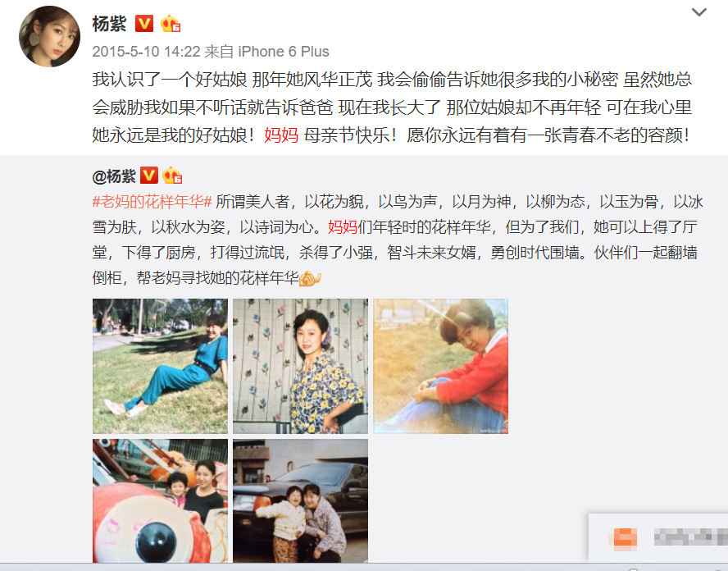
Task: Open the #老妈的花样年华# hashtag topic
Action: click(152, 202)
